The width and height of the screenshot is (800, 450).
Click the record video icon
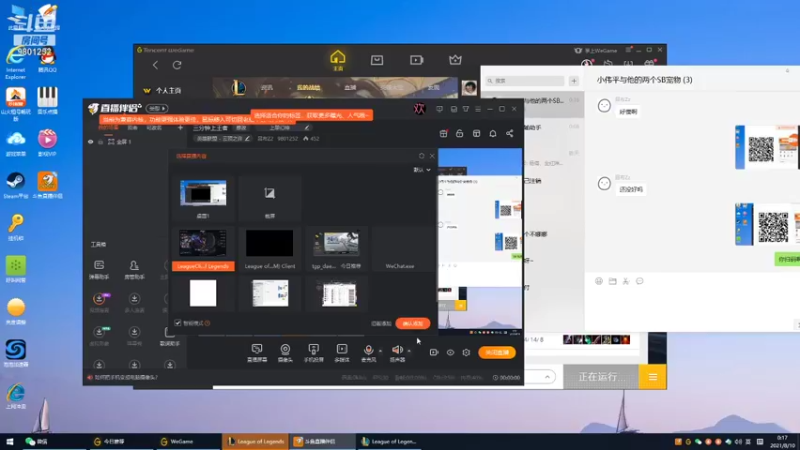[x=434, y=352]
